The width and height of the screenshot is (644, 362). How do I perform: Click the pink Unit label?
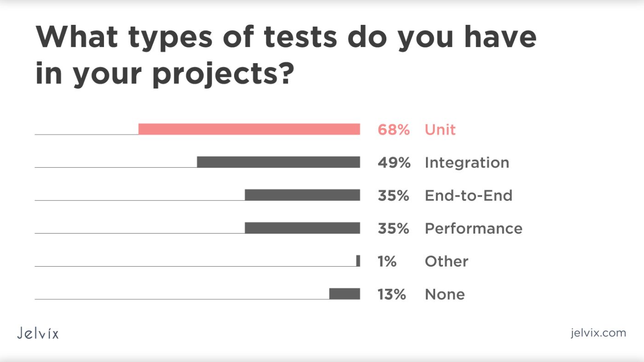pos(440,130)
